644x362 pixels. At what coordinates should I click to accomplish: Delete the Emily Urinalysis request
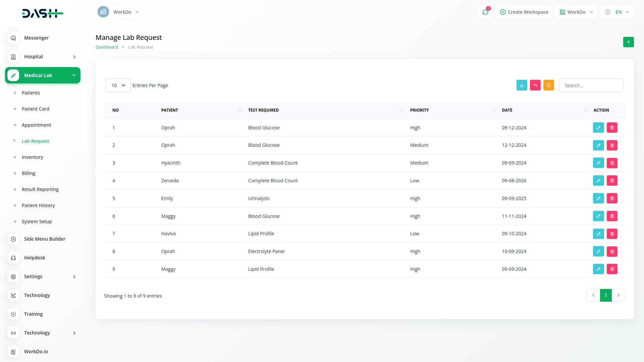(612, 198)
